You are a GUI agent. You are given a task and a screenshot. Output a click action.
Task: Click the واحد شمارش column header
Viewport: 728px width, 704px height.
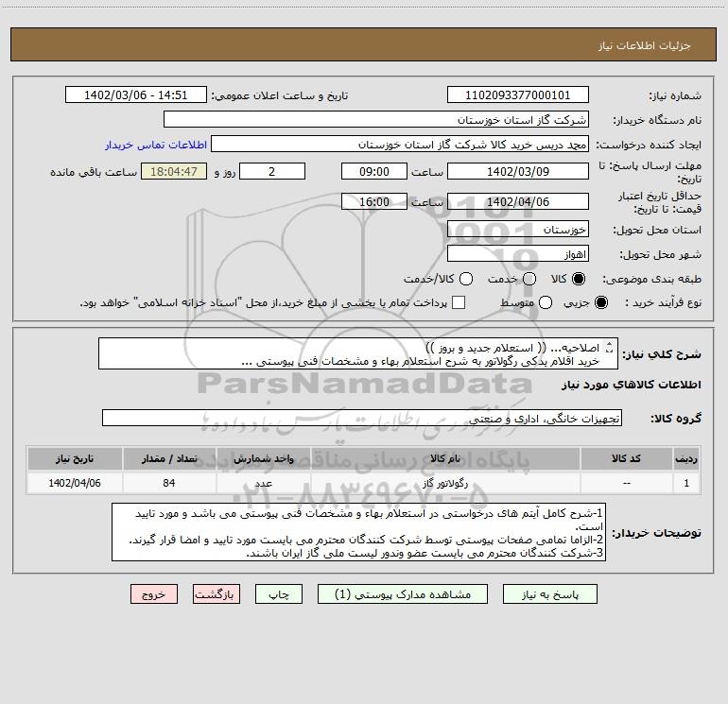[x=263, y=458]
